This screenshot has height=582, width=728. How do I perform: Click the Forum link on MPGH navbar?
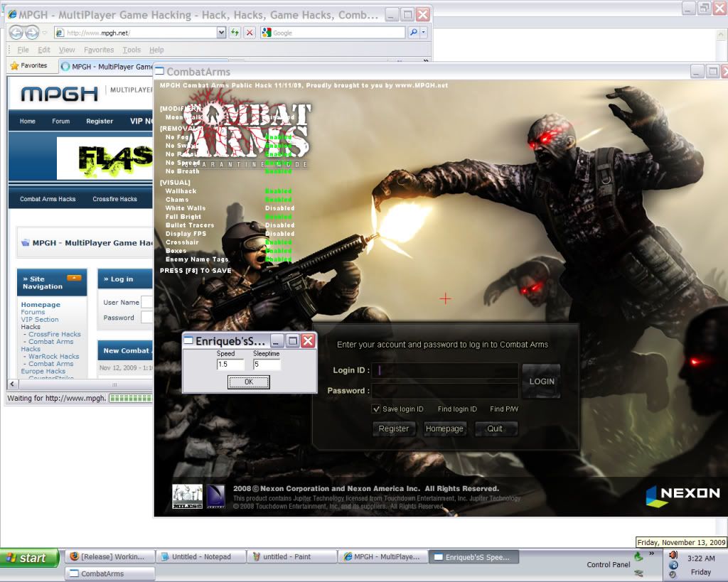(61, 121)
